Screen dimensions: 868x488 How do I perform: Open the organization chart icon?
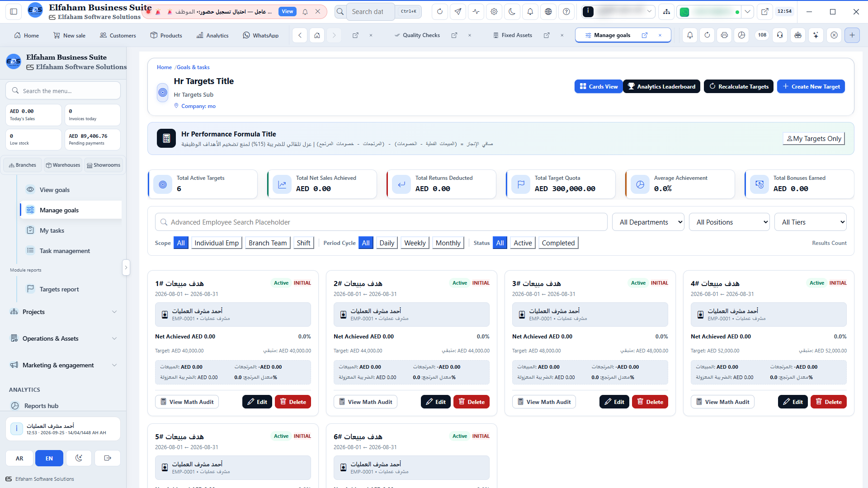[x=666, y=12]
